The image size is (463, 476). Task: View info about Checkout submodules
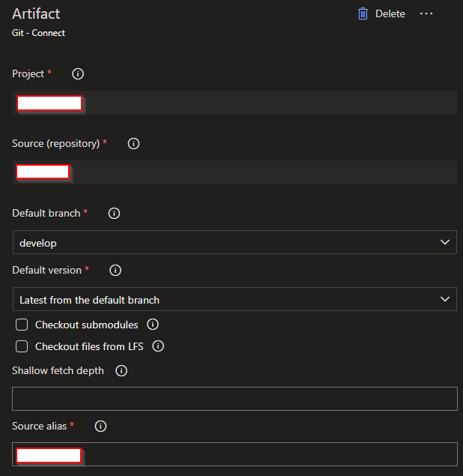click(x=153, y=325)
